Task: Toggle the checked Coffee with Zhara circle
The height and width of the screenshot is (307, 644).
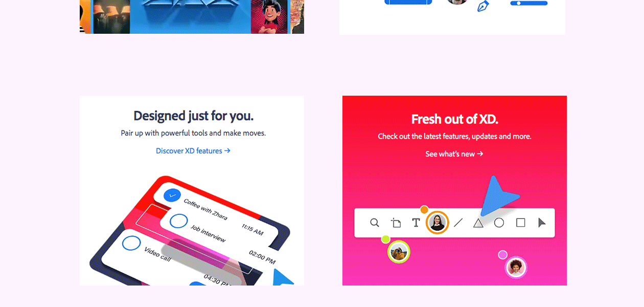Action: click(172, 195)
